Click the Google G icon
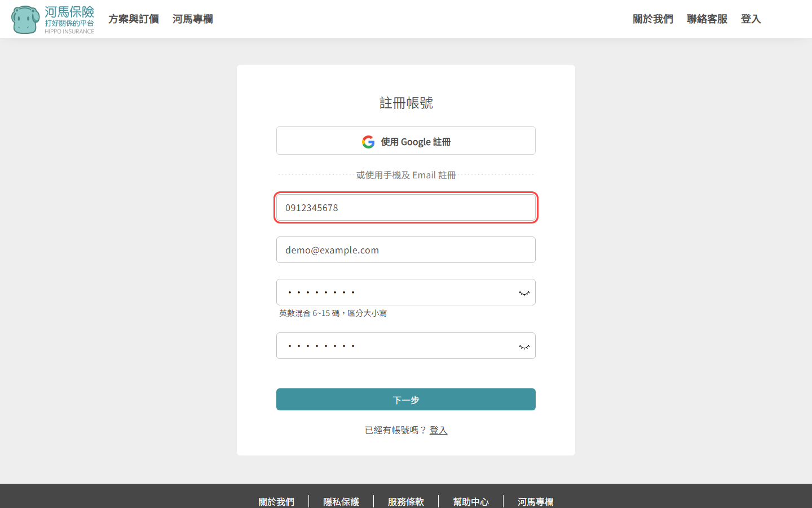The width and height of the screenshot is (812, 508). coord(368,142)
